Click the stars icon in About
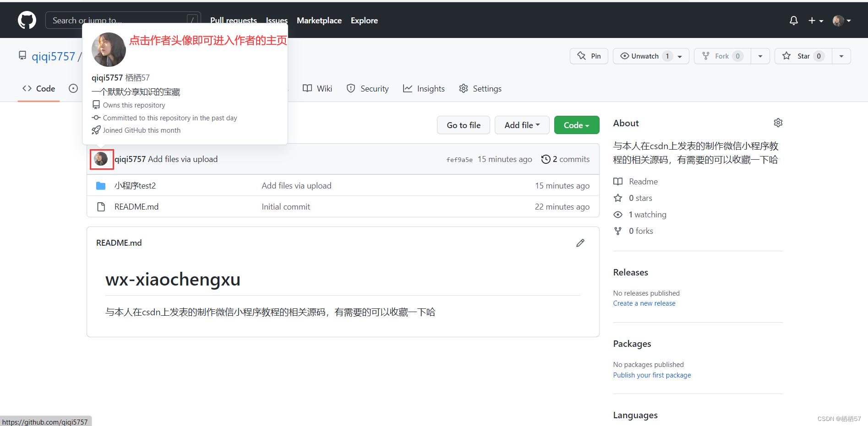Viewport: 868px width, 426px height. 618,198
